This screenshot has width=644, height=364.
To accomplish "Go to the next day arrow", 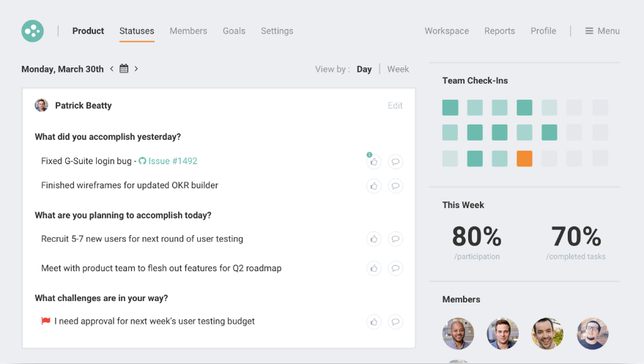I will (x=136, y=69).
